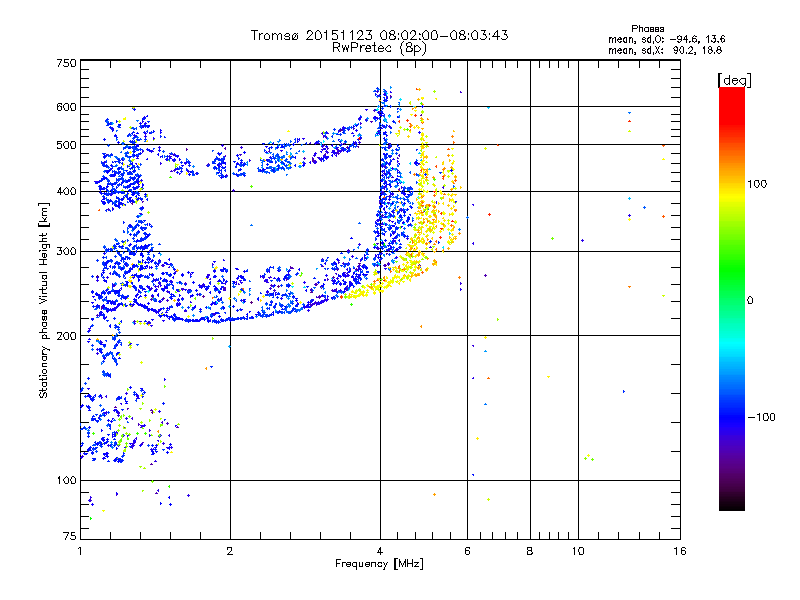This screenshot has height=600, width=800.
Task: Click the y-axis '750' tick label
Action: coord(66,63)
